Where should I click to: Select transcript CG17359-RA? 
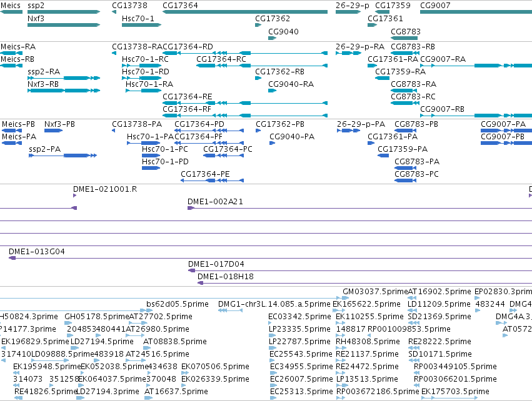tap(400, 72)
